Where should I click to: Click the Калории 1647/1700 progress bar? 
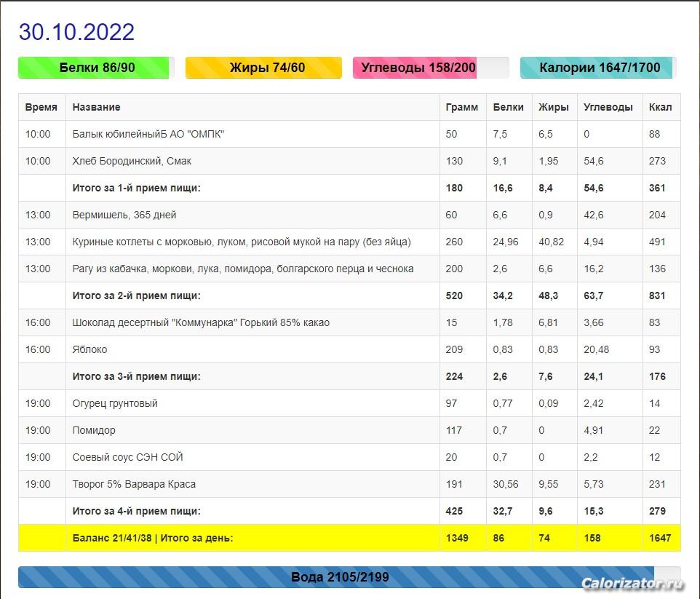[x=598, y=68]
